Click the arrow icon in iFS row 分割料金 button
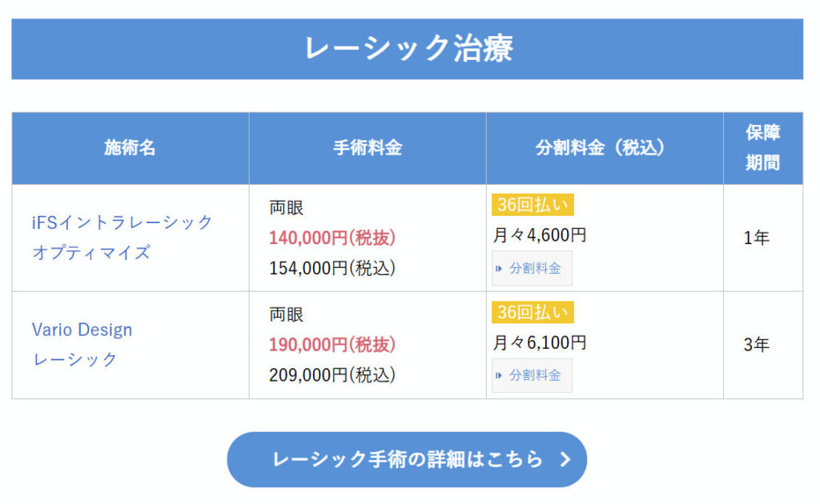Image resolution: width=820 pixels, height=504 pixels. coord(500,269)
